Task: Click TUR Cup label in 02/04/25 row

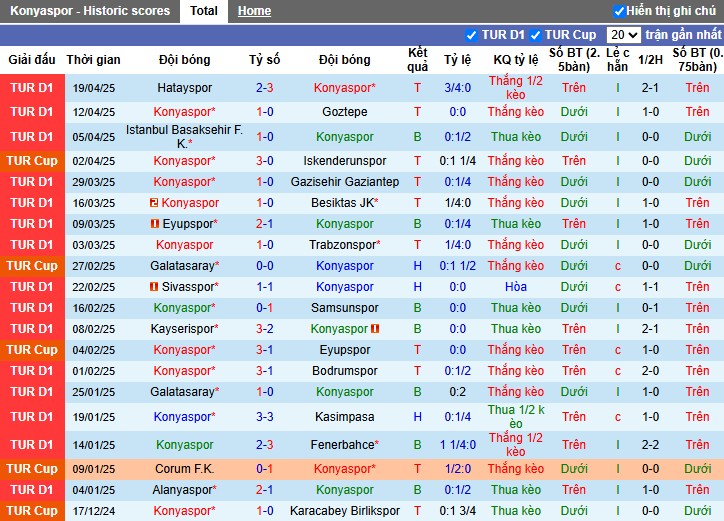Action: click(x=32, y=161)
